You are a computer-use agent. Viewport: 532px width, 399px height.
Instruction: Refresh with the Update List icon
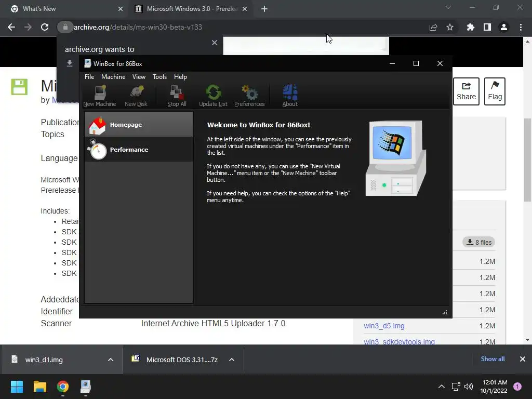pyautogui.click(x=213, y=96)
